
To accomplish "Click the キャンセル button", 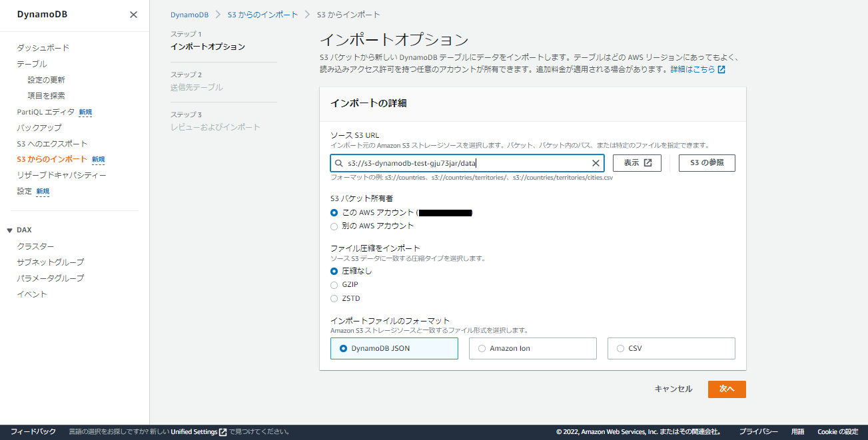I will click(673, 389).
